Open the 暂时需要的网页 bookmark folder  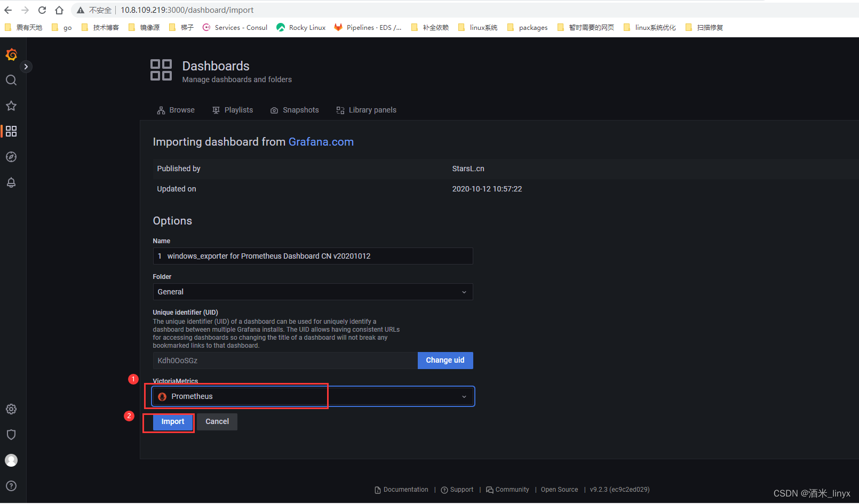point(586,28)
